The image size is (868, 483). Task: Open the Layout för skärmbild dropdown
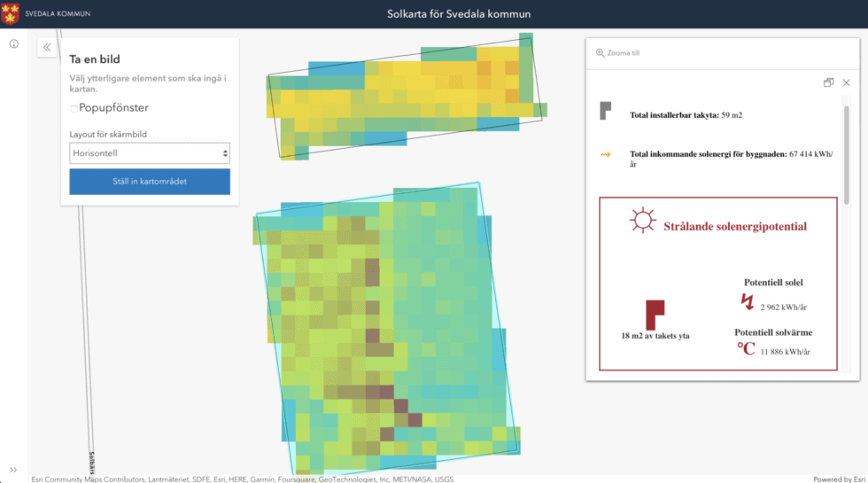[x=150, y=153]
